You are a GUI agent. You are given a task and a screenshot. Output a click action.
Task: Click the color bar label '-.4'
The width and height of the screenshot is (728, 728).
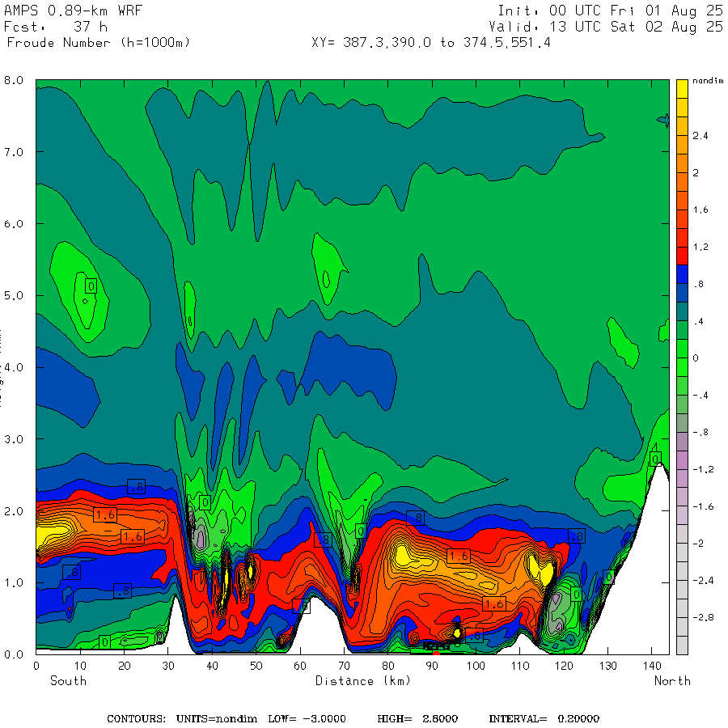point(700,395)
